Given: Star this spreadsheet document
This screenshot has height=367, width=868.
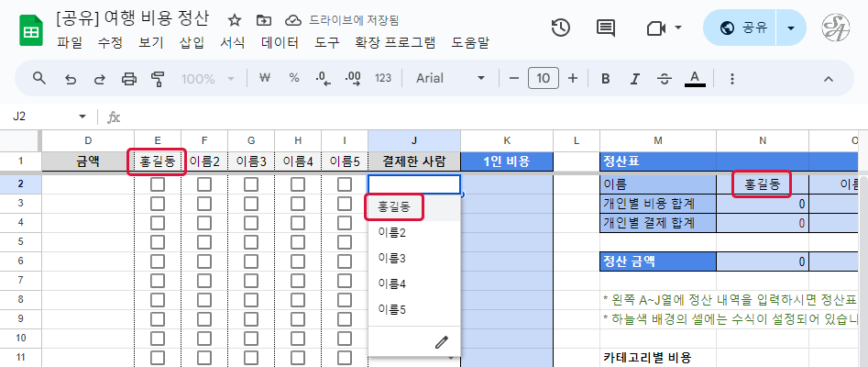Looking at the screenshot, I should pyautogui.click(x=235, y=19).
